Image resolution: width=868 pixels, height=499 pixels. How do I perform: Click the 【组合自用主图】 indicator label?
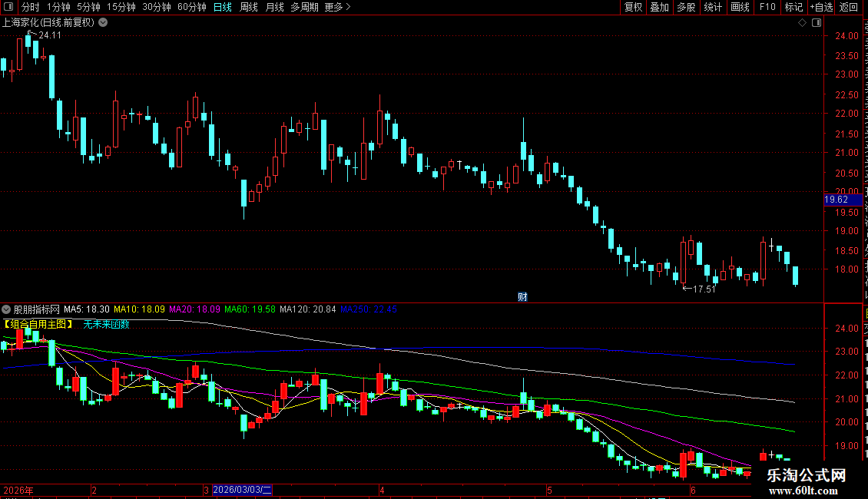(x=38, y=324)
